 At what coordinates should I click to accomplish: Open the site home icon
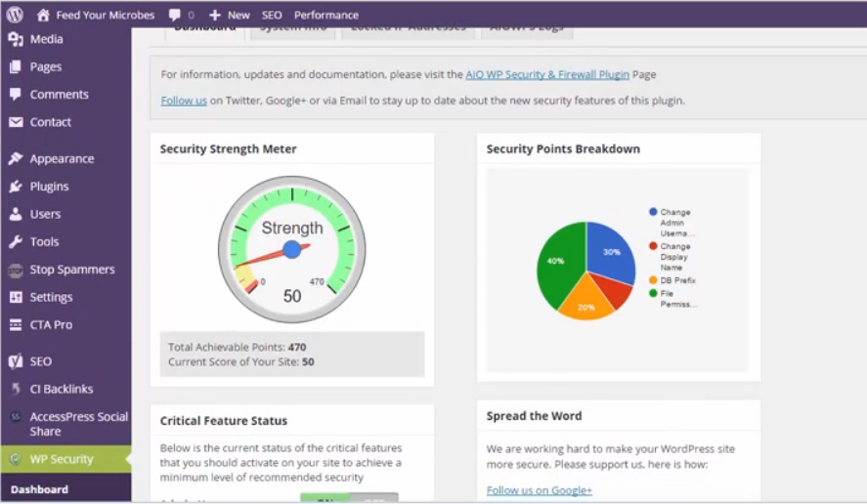[43, 15]
